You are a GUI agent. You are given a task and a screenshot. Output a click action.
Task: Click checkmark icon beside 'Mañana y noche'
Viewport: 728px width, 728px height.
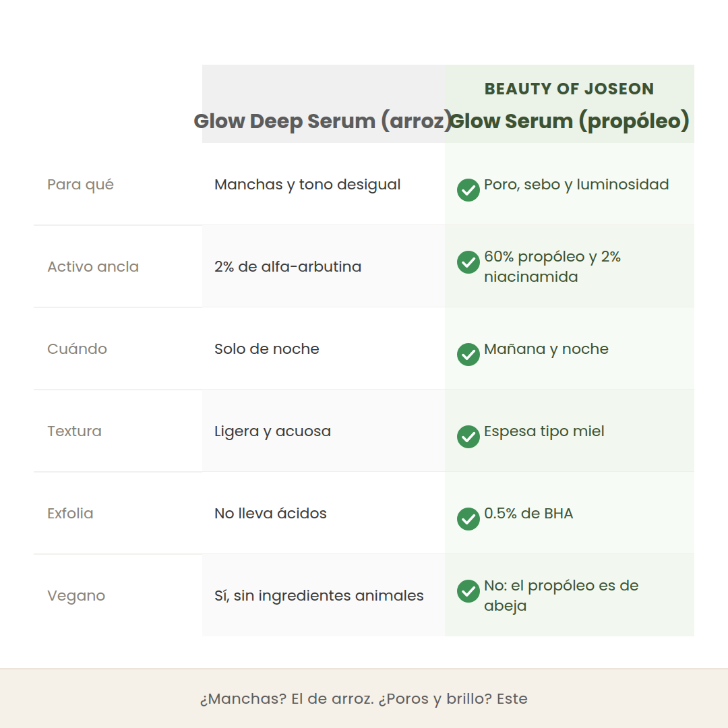468,355
